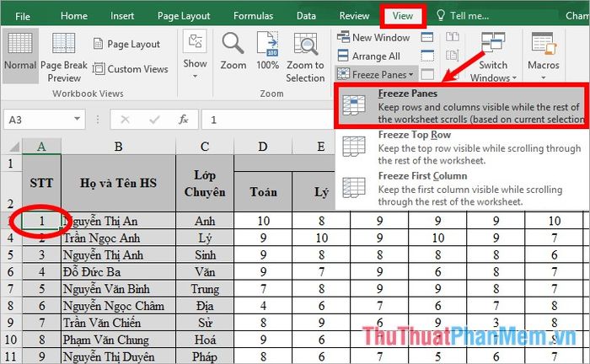Click cell Phạm Văn Chung
The width and height of the screenshot is (590, 364).
coord(118,340)
